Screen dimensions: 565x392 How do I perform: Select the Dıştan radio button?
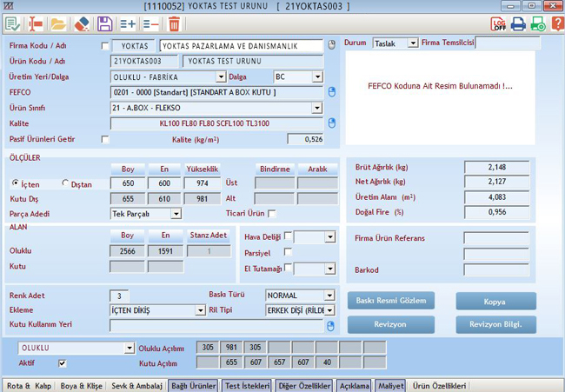pyautogui.click(x=66, y=183)
